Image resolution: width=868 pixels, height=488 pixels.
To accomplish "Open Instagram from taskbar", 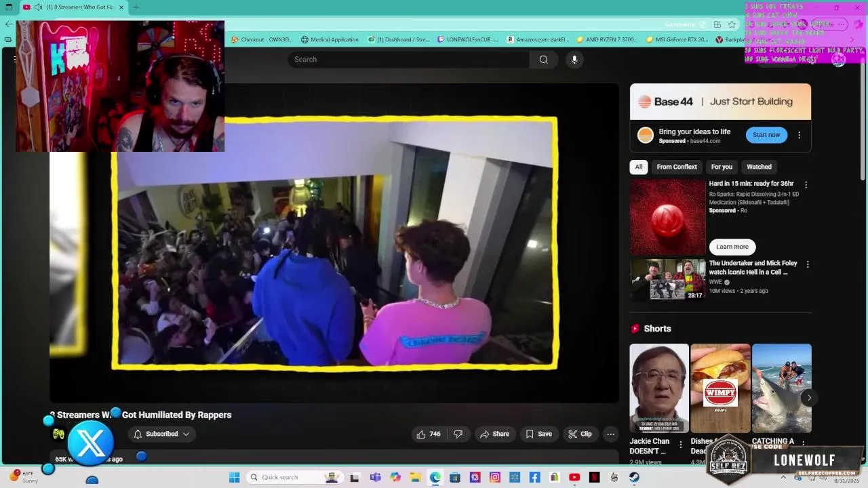I will tap(495, 477).
